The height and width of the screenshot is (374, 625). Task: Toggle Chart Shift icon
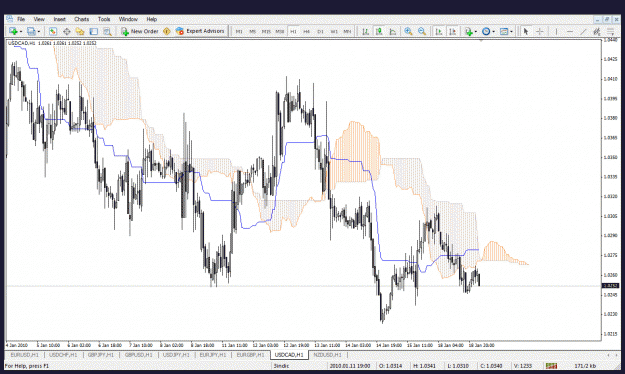click(x=452, y=31)
